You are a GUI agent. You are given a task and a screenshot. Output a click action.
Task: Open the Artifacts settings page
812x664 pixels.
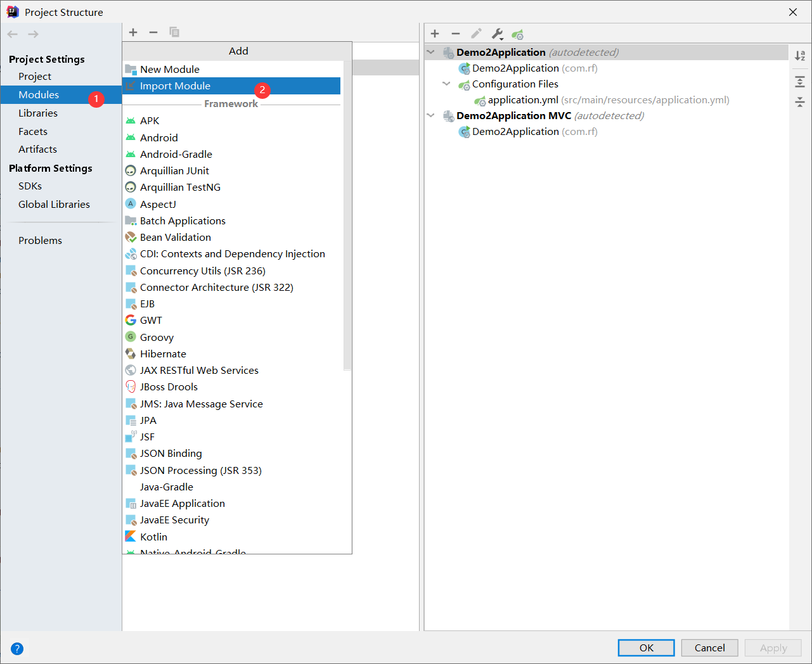(x=61, y=149)
